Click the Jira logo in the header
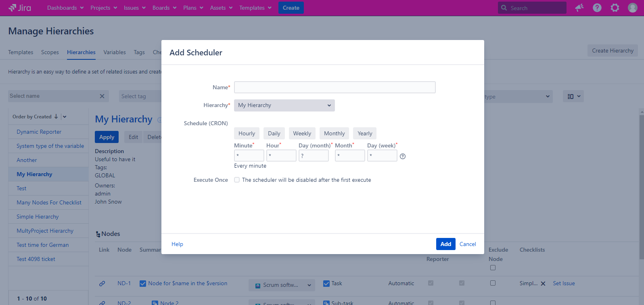The image size is (644, 305). [x=20, y=8]
